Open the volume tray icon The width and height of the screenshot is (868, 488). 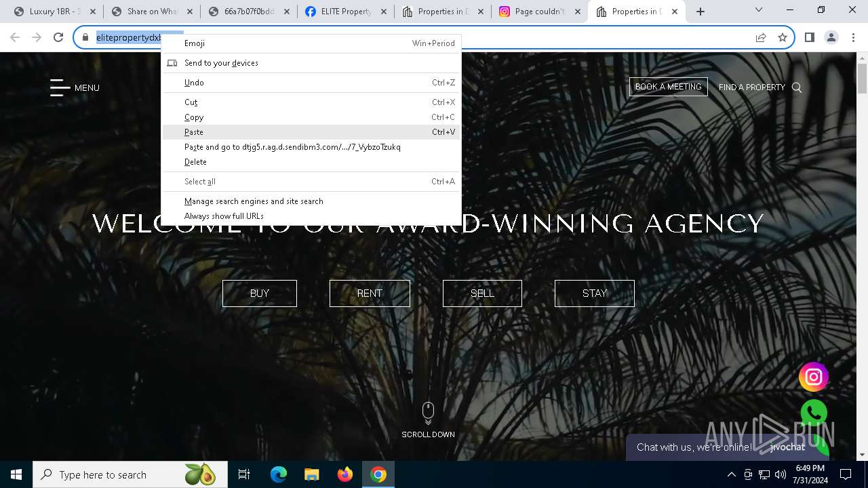click(x=780, y=474)
